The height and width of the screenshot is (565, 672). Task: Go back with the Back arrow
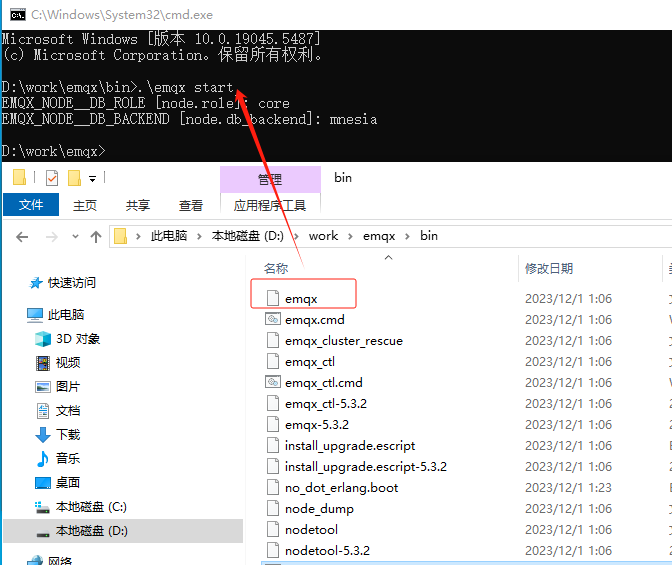coord(22,237)
